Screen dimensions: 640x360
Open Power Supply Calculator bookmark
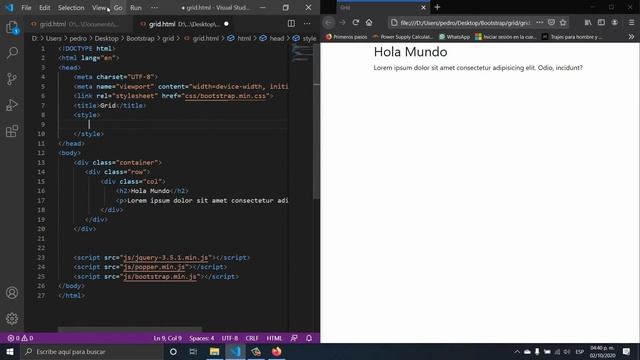pyautogui.click(x=403, y=37)
